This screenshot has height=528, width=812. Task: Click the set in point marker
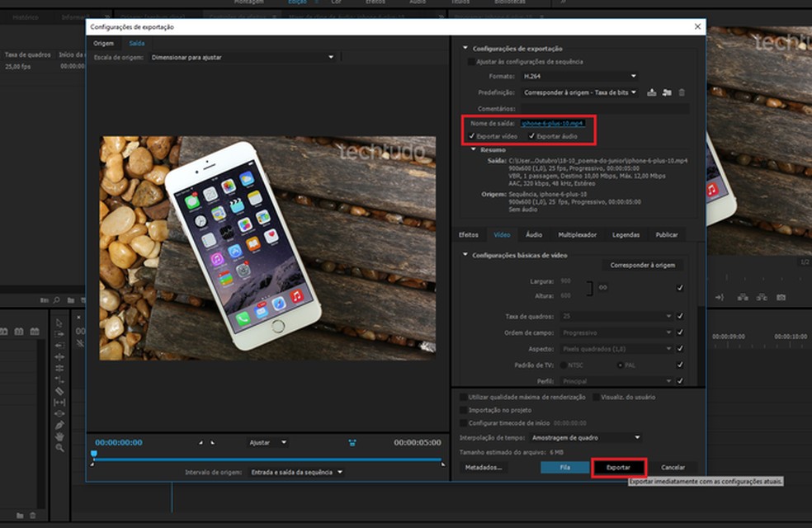(x=201, y=443)
